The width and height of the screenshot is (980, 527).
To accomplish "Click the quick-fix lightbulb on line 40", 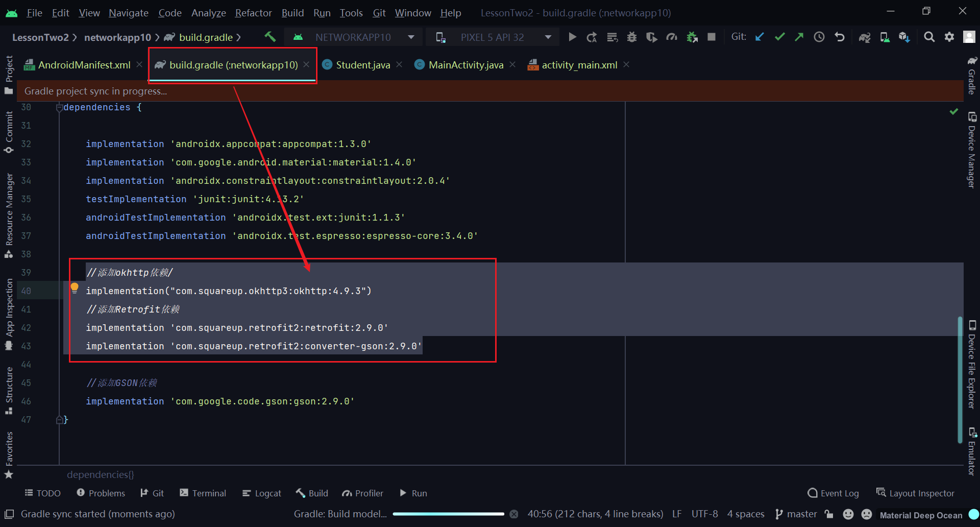I will point(75,288).
